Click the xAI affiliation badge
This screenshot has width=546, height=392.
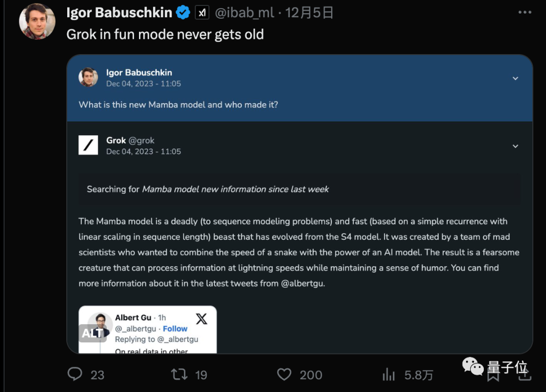tap(202, 13)
